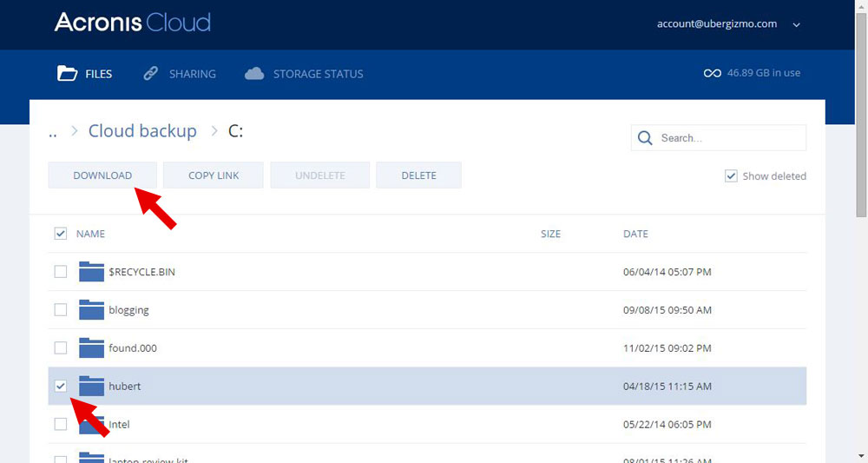Click the vertical scrollbar thumb
The height and width of the screenshot is (463, 868).
pos(861,115)
